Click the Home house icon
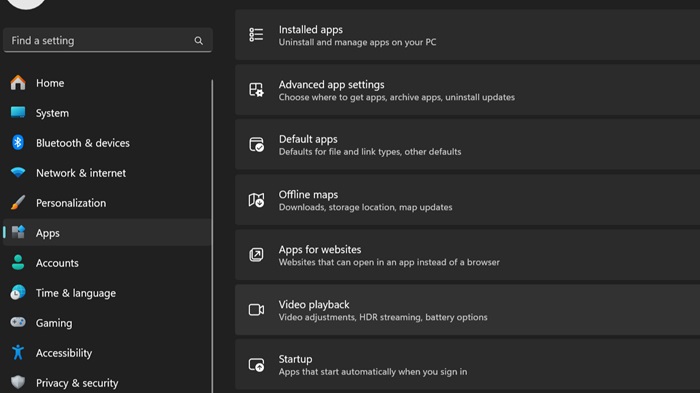This screenshot has height=393, width=700. pos(18,83)
